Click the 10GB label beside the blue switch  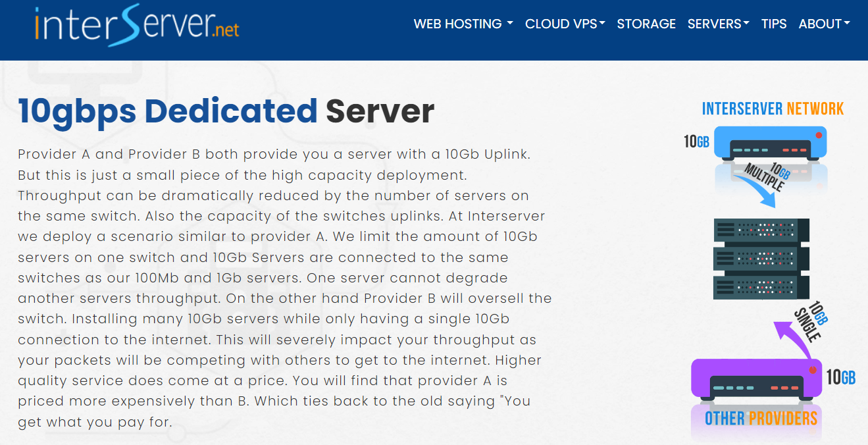click(697, 141)
